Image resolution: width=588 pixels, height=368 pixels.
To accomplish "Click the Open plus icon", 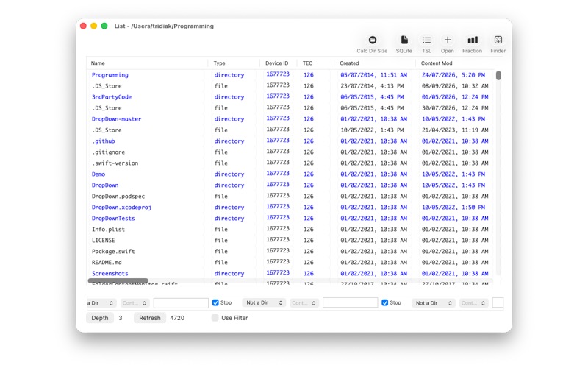I will tap(448, 40).
